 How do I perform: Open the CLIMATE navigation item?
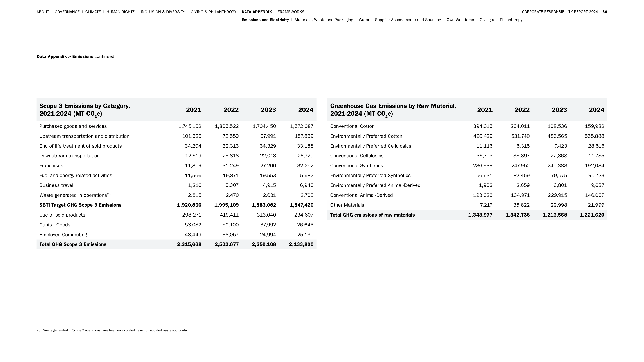coord(93,12)
